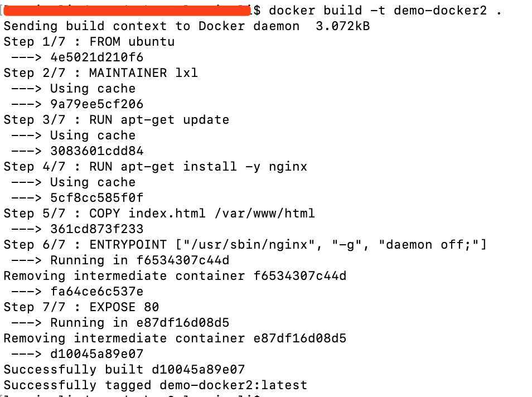Screen dimensions: 532x397
Task: Click layer hash 5cf8cc585f0f
Action: [96, 198]
